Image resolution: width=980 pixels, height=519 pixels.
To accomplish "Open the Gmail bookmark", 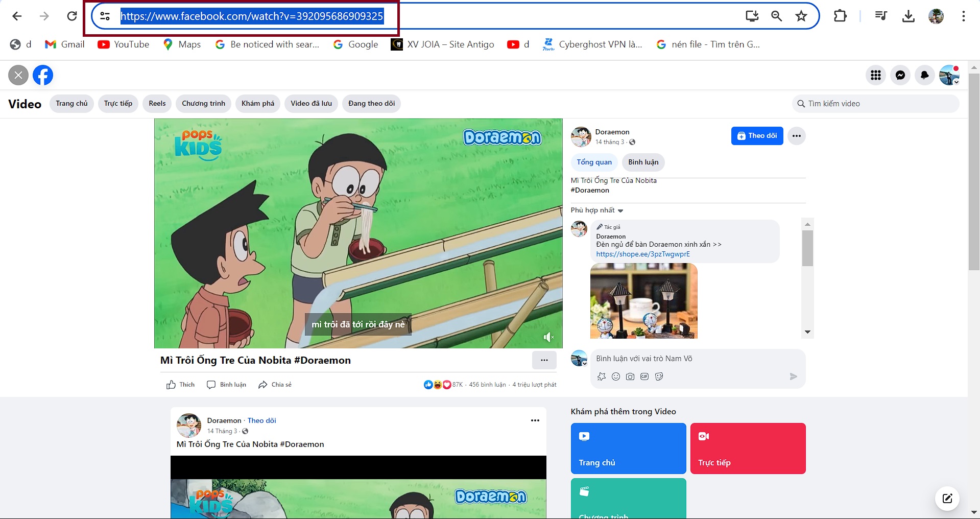I will coord(65,44).
